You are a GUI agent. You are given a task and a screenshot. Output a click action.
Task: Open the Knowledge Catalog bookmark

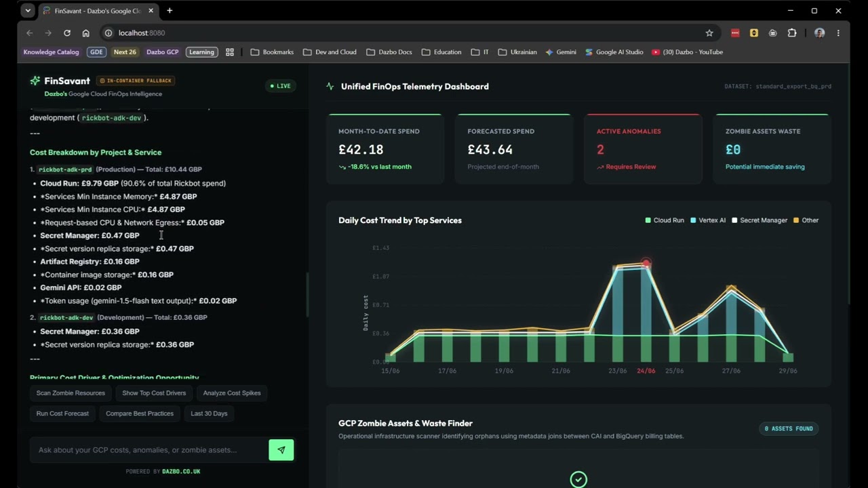tap(51, 52)
